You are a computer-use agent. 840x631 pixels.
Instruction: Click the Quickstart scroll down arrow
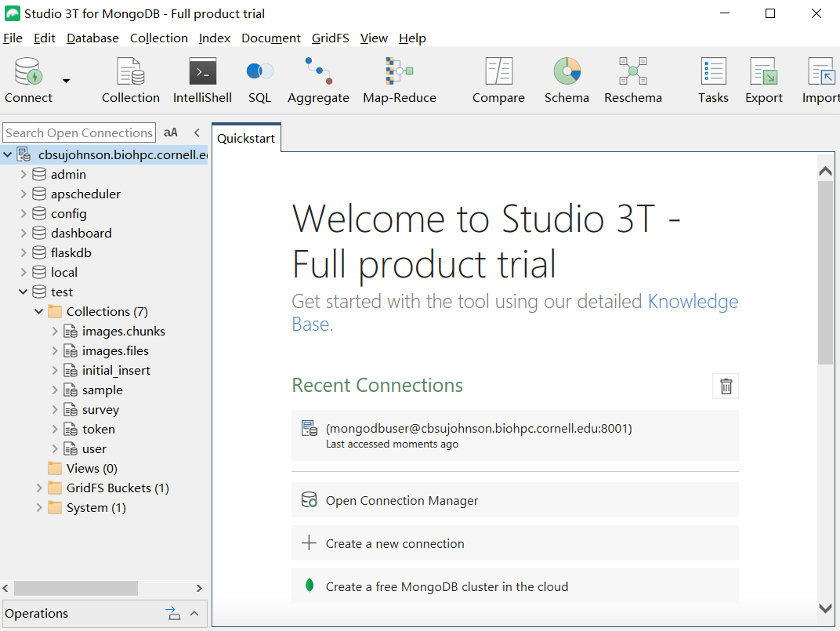coord(825,608)
